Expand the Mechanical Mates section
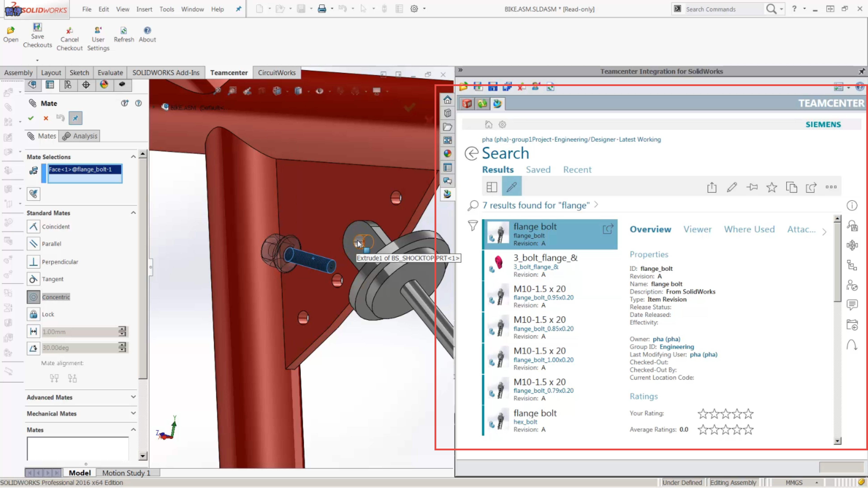 point(133,413)
